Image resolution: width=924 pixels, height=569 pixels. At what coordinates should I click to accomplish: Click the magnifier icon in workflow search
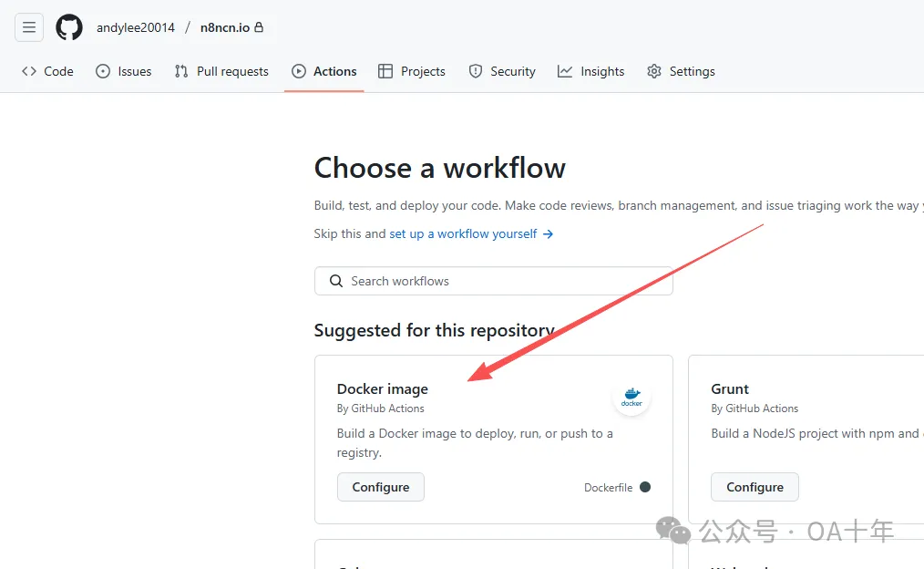pyautogui.click(x=336, y=281)
